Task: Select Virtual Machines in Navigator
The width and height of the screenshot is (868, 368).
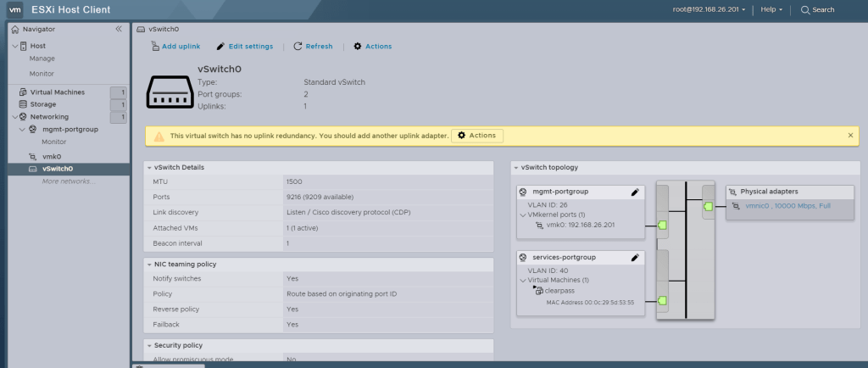Action: coord(57,92)
